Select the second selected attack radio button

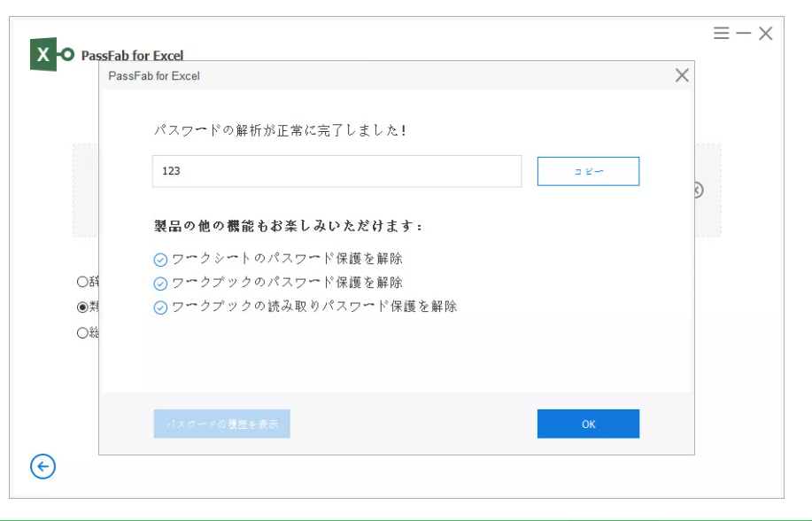click(x=81, y=307)
